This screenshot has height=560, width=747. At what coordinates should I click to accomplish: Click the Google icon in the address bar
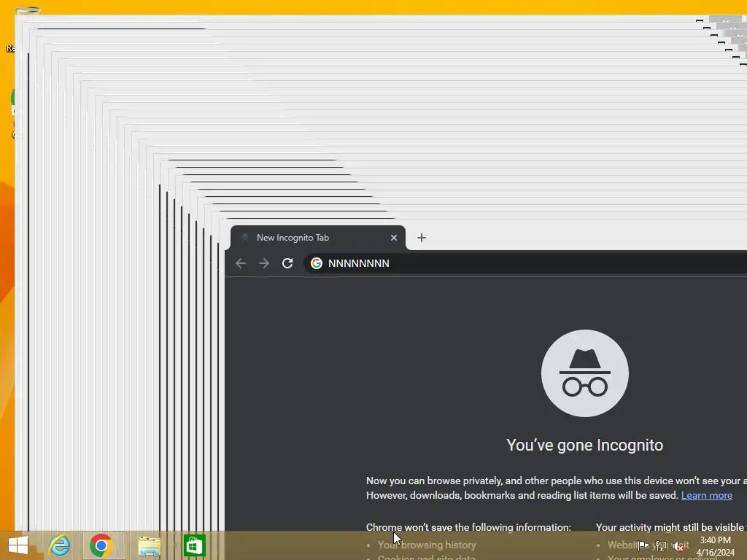[317, 263]
